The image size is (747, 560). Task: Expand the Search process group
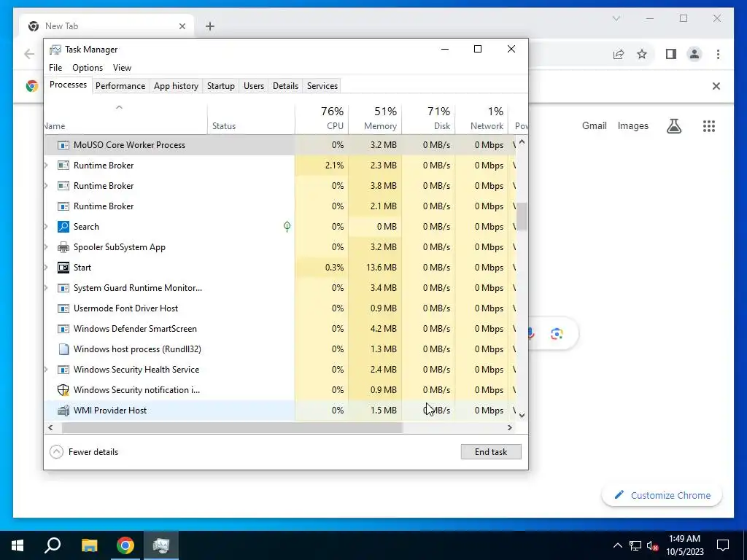point(46,227)
